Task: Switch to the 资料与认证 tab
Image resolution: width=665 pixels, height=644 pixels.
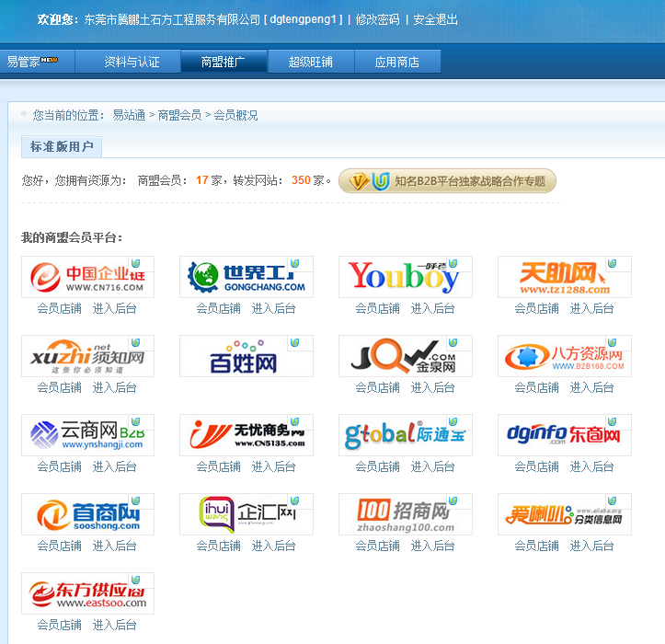Action: [x=132, y=62]
